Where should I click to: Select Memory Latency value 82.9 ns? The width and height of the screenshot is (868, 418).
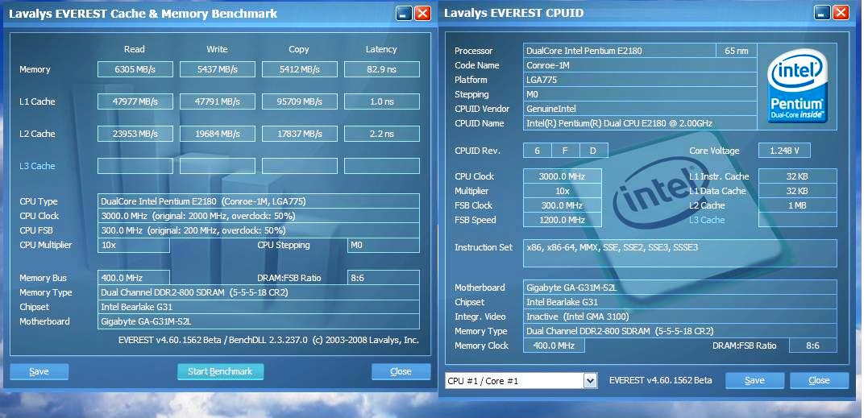pos(382,69)
